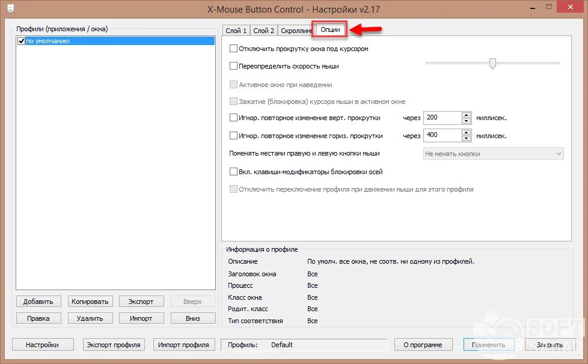Click the 'Импорт' button in profiles panel
The image size is (588, 364).
(141, 318)
